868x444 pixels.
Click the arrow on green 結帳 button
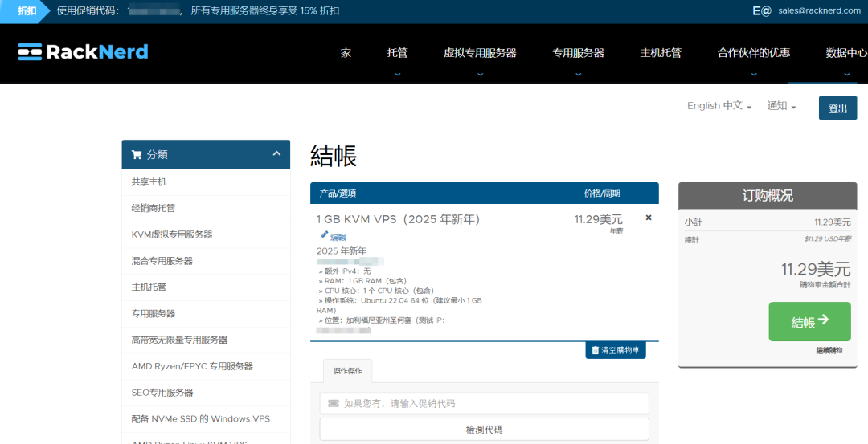(x=823, y=320)
